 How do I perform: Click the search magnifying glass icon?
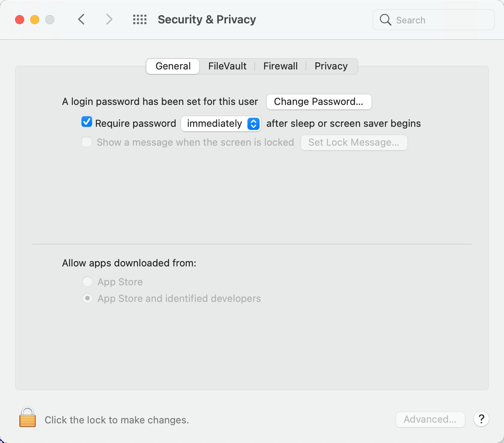pos(385,20)
